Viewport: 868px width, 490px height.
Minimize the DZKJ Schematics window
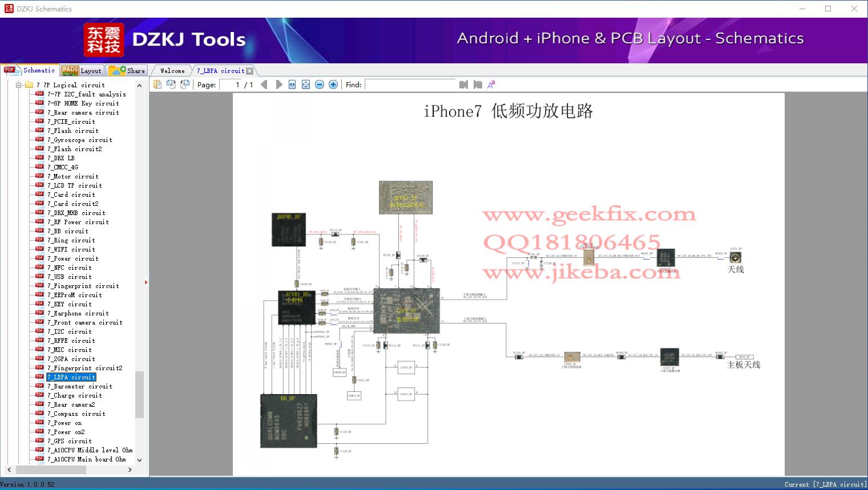tap(802, 9)
